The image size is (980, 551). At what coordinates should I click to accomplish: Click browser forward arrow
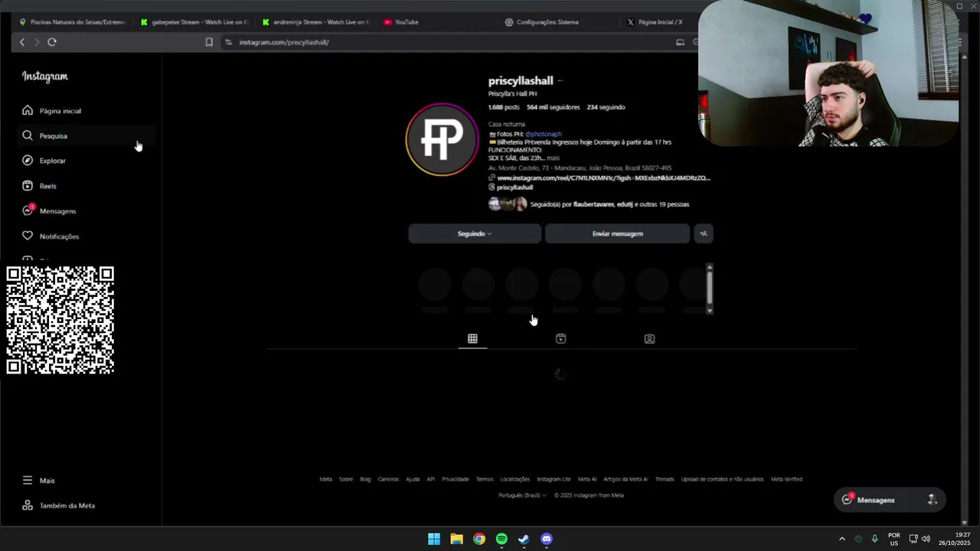pyautogui.click(x=36, y=42)
